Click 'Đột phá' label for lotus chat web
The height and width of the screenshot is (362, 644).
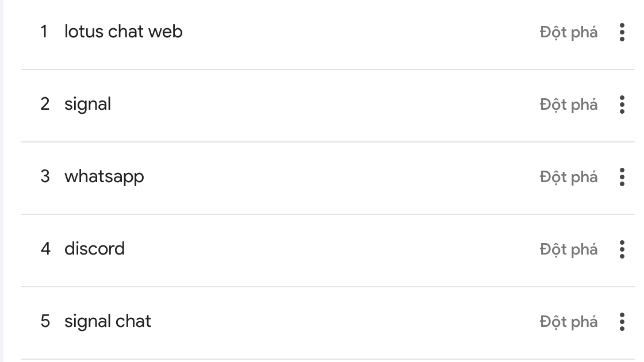[568, 32]
